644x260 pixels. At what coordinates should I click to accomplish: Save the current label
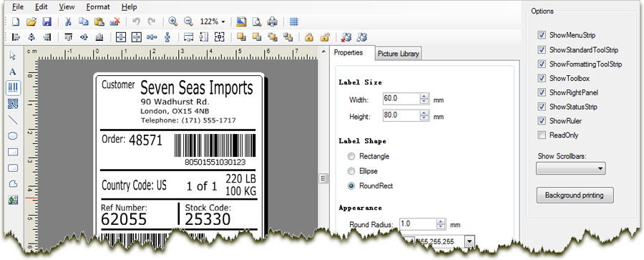point(47,21)
